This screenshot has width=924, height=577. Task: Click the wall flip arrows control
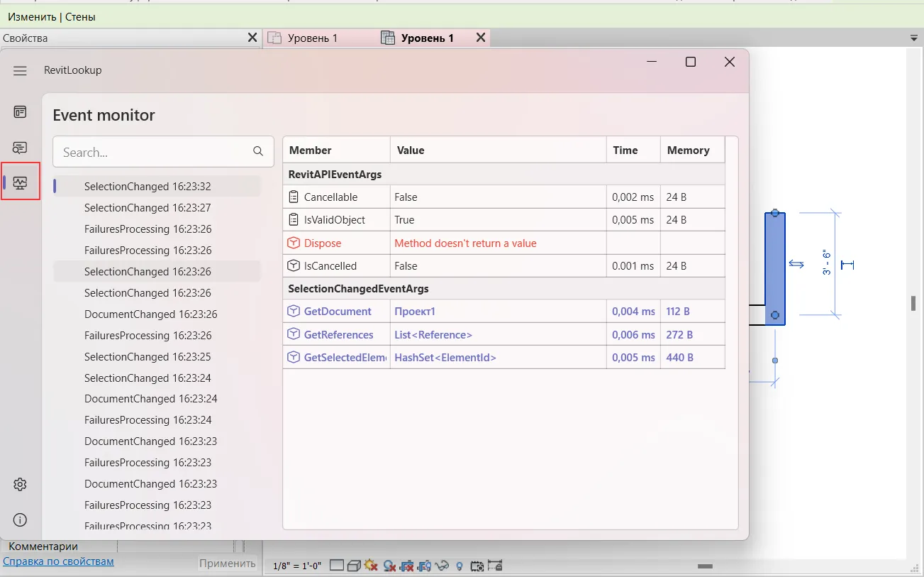pos(796,264)
